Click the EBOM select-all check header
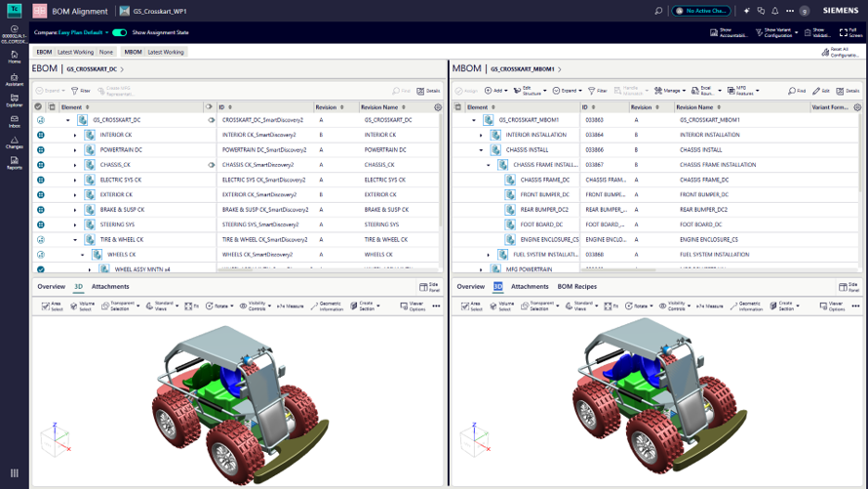Image resolution: width=868 pixels, height=489 pixels. [38, 107]
